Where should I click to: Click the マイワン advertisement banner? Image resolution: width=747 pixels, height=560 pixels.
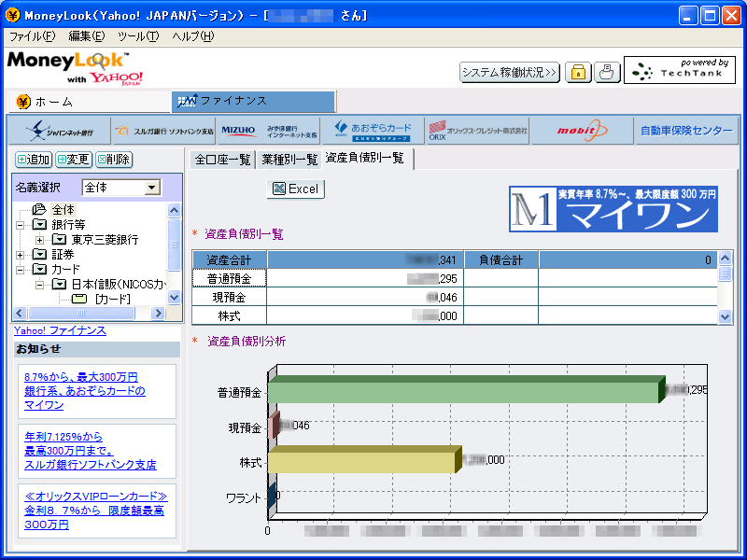click(613, 209)
